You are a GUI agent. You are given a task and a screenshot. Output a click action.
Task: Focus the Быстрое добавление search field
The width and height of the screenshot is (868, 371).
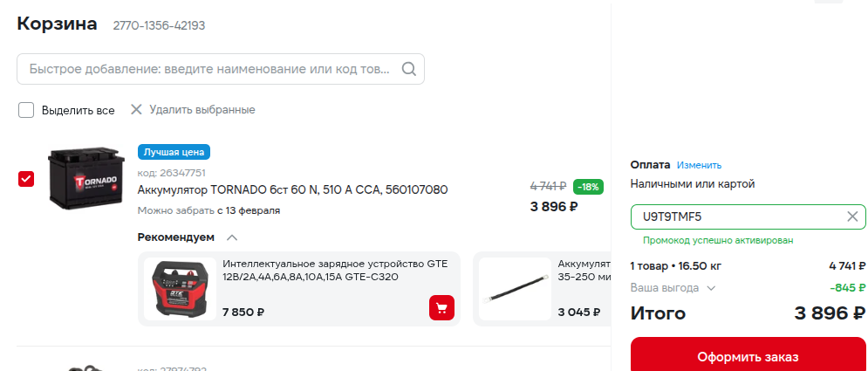coord(209,70)
